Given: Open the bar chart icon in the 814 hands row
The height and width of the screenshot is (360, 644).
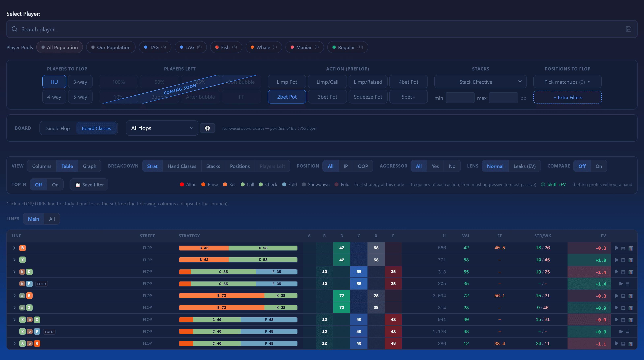Looking at the screenshot, I should [x=631, y=308].
